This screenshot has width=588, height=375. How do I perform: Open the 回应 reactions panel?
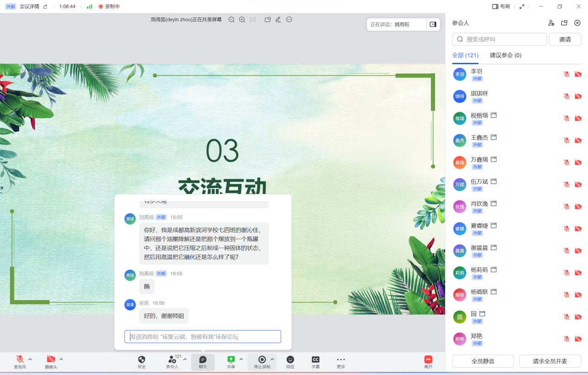pyautogui.click(x=290, y=362)
